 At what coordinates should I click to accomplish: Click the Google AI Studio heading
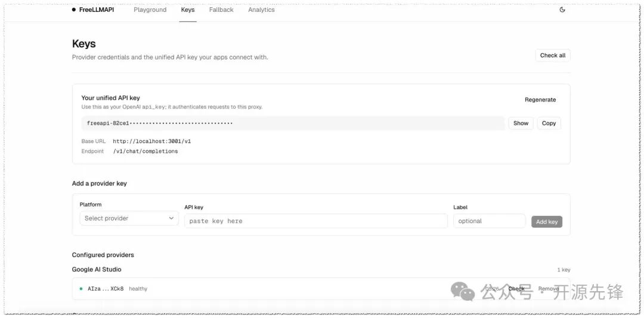pyautogui.click(x=97, y=270)
